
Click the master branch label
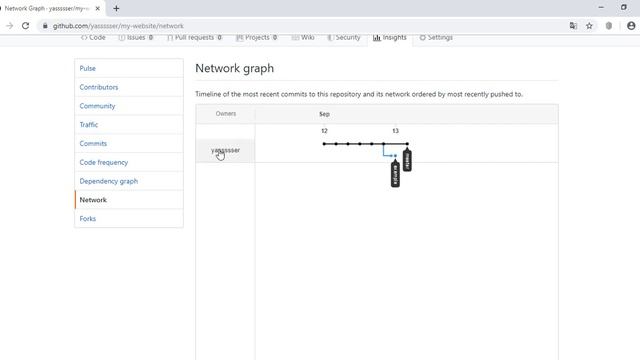407,160
